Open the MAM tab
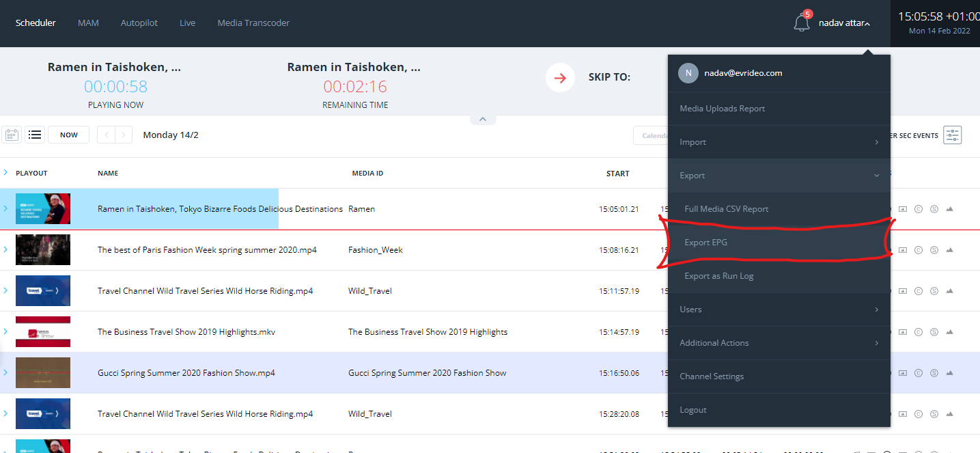Image resolution: width=980 pixels, height=453 pixels. [88, 23]
